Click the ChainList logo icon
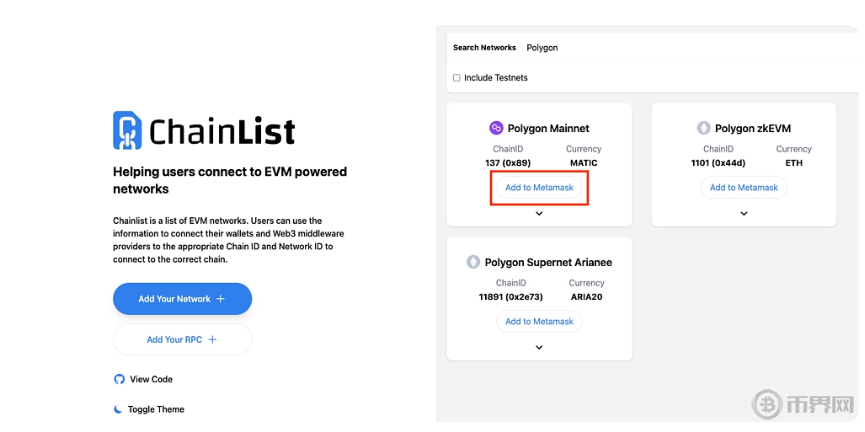This screenshot has width=865, height=432. point(127,130)
